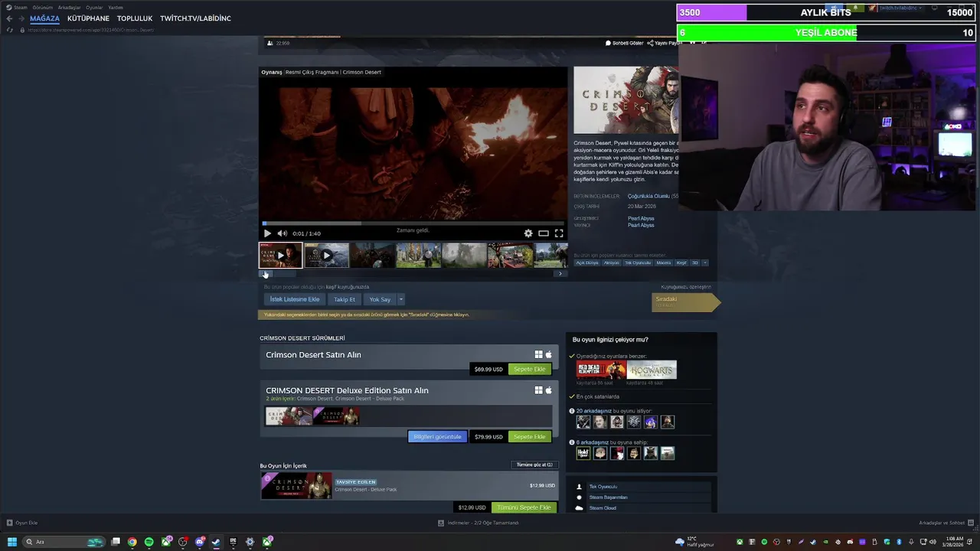Open Chrome from the taskbar
The width and height of the screenshot is (980, 551).
(132, 542)
